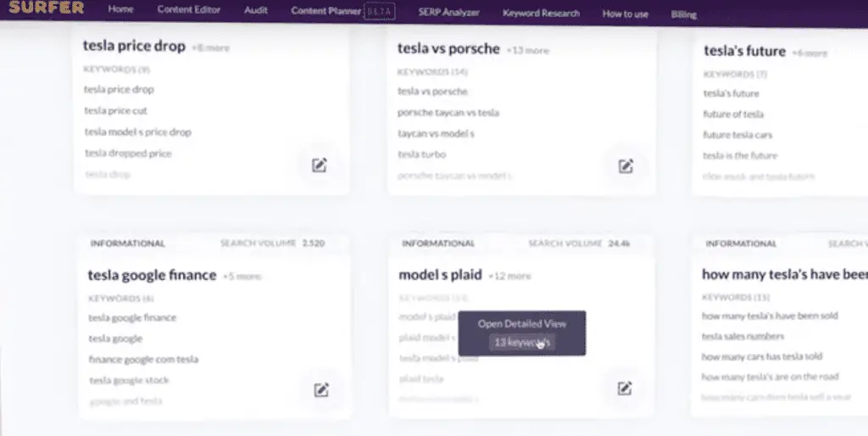
Task: Open editor icon on tesla price drop card
Action: pyautogui.click(x=319, y=165)
